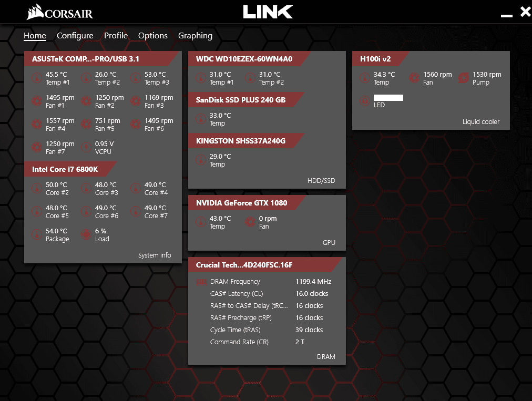Click the motherboard Temp #1 thermometer icon
Image resolution: width=532 pixels, height=401 pixels.
pos(37,78)
